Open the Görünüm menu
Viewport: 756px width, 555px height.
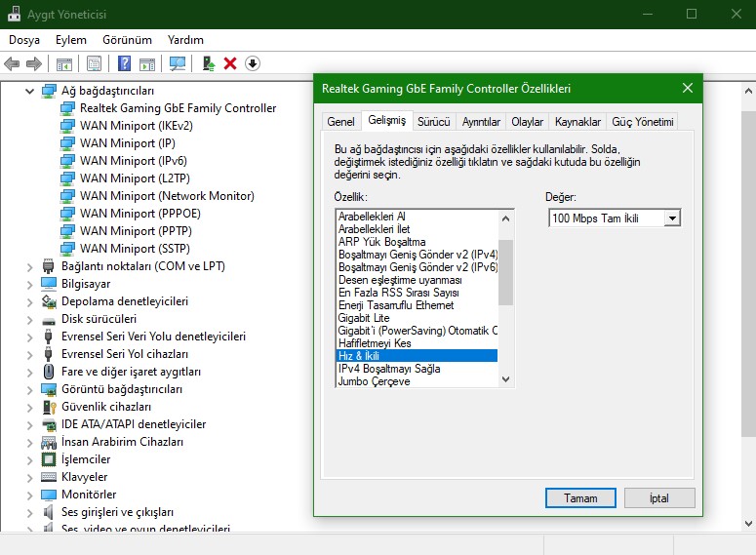pyautogui.click(x=127, y=40)
